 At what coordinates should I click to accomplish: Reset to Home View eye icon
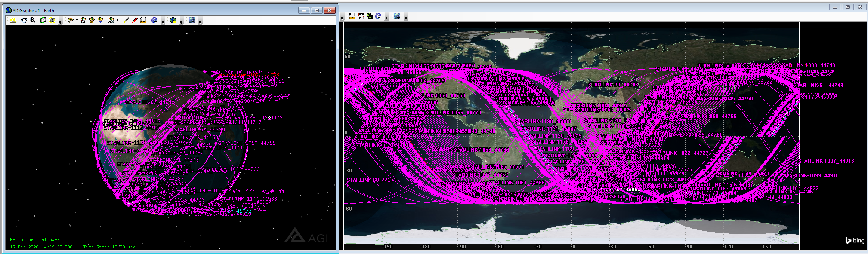[x=83, y=20]
